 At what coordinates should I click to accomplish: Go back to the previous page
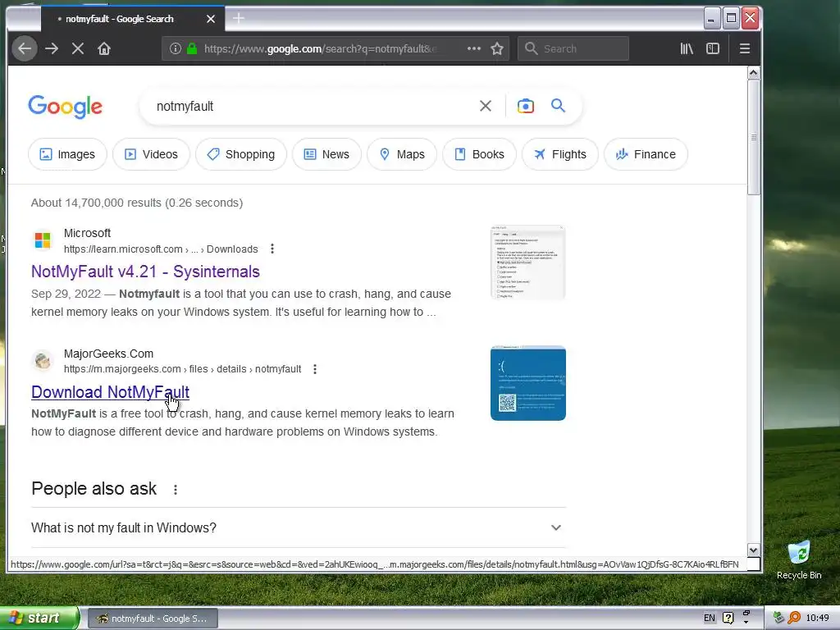click(x=25, y=48)
